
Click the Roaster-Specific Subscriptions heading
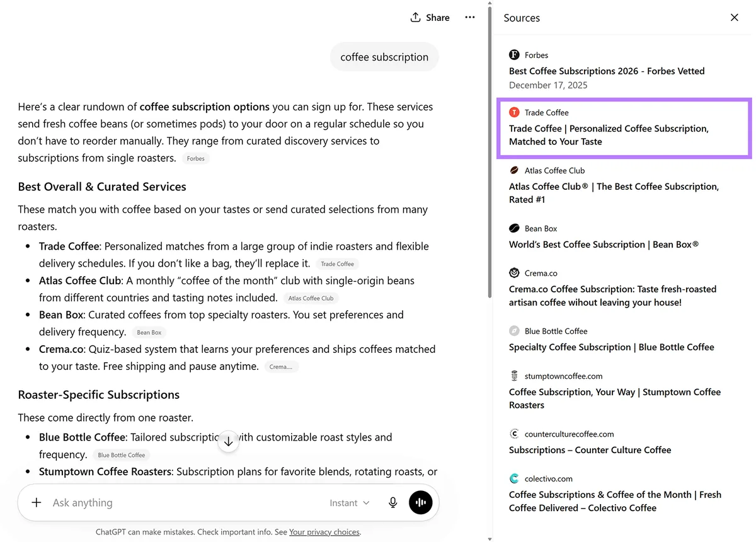point(99,395)
